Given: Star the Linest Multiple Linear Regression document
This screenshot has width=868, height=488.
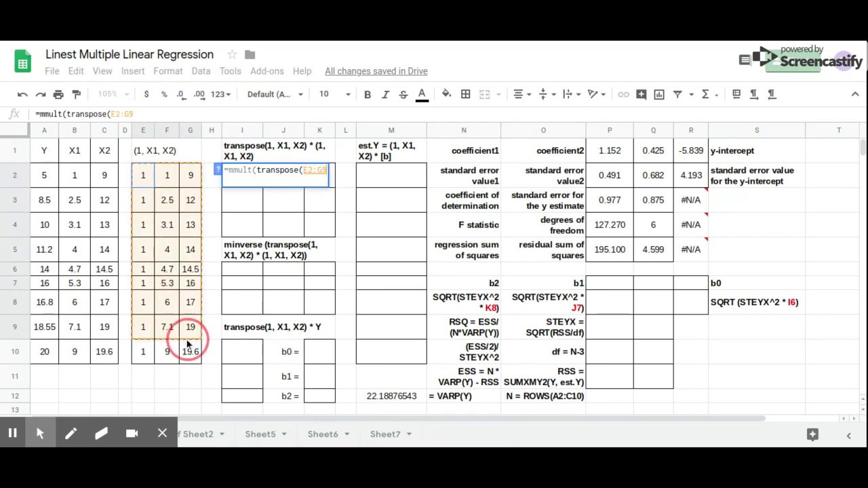Looking at the screenshot, I should 232,54.
